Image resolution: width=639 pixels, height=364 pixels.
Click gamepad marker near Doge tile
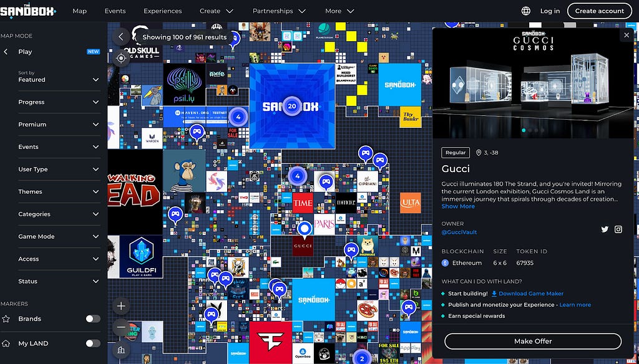pyautogui.click(x=351, y=251)
